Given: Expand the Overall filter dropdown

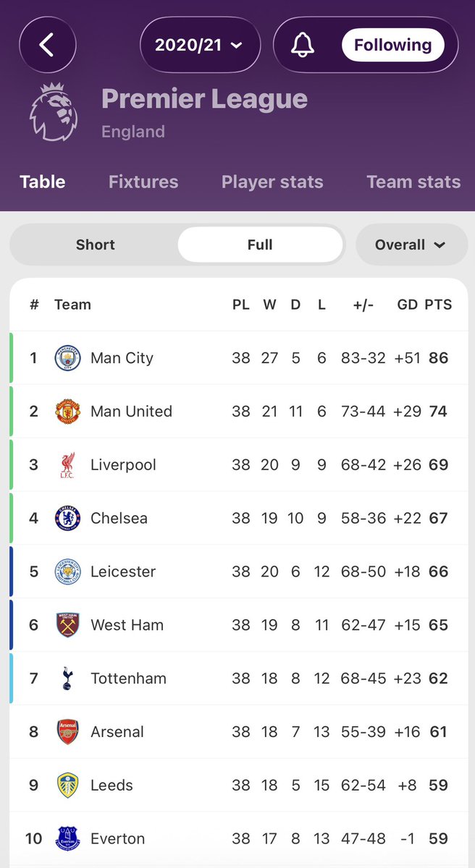Looking at the screenshot, I should point(411,244).
